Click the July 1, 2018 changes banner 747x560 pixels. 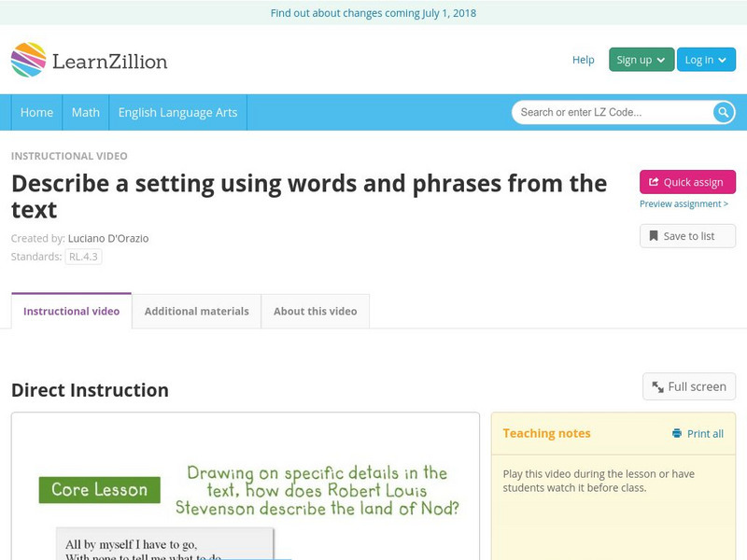click(x=373, y=13)
